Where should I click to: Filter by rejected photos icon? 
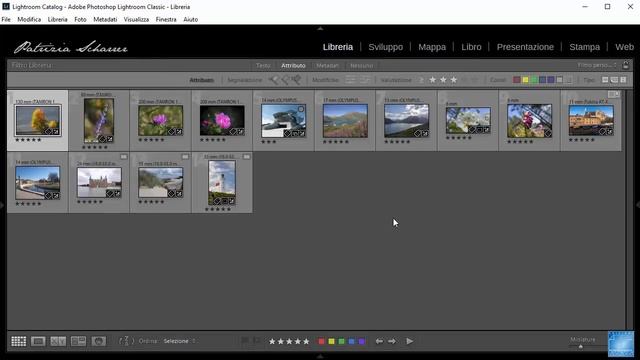tap(296, 80)
